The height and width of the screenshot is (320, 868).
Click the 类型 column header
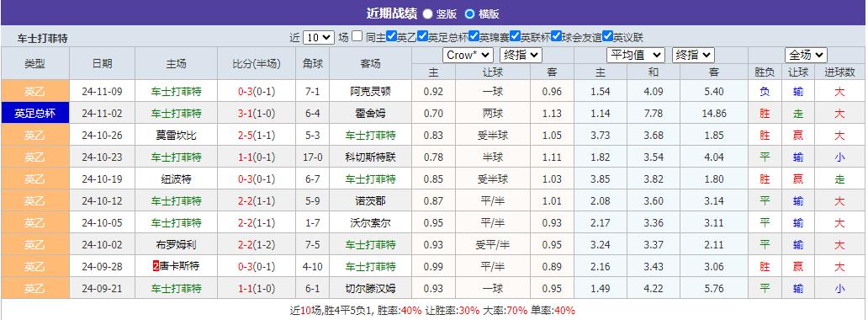(x=34, y=64)
